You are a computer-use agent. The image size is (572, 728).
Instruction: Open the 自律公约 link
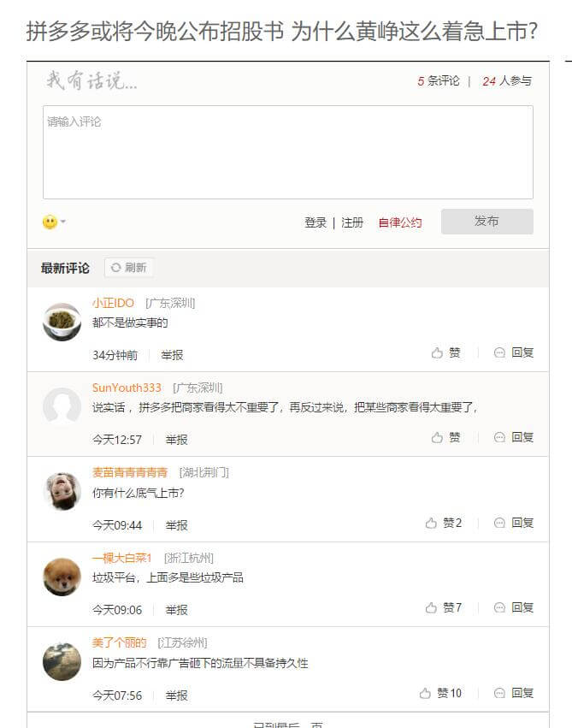400,223
